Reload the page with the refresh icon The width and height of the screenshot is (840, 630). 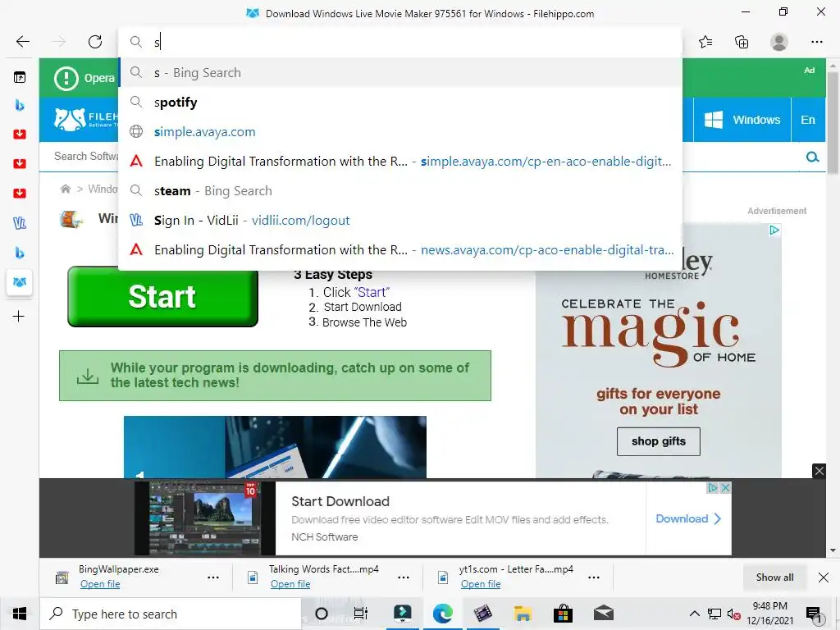coord(95,41)
